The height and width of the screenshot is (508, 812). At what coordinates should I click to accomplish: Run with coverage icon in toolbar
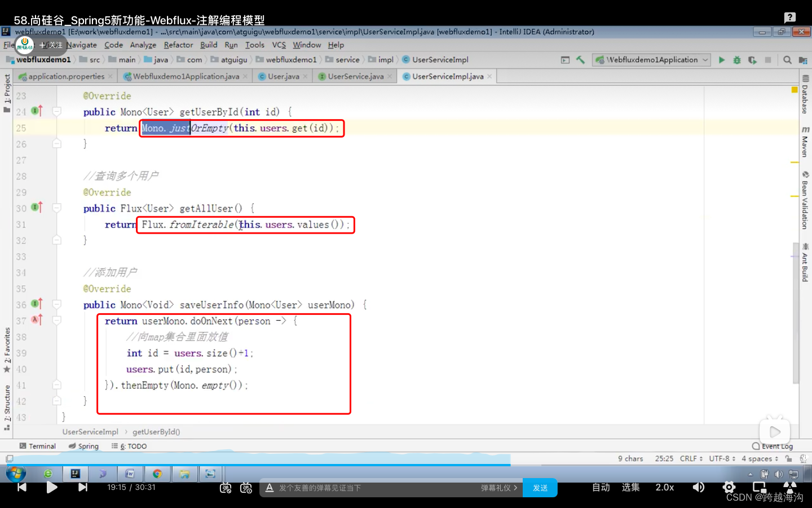tap(752, 60)
